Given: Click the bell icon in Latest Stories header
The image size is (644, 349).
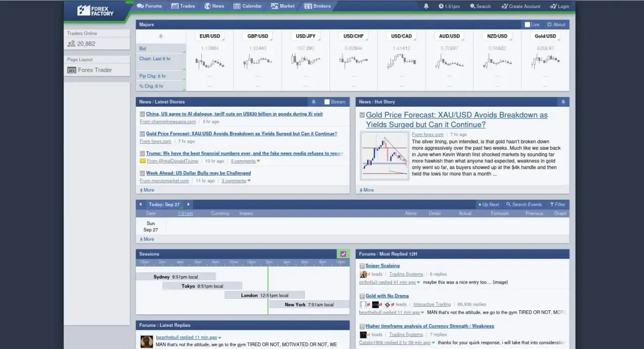Looking at the screenshot, I should [314, 102].
